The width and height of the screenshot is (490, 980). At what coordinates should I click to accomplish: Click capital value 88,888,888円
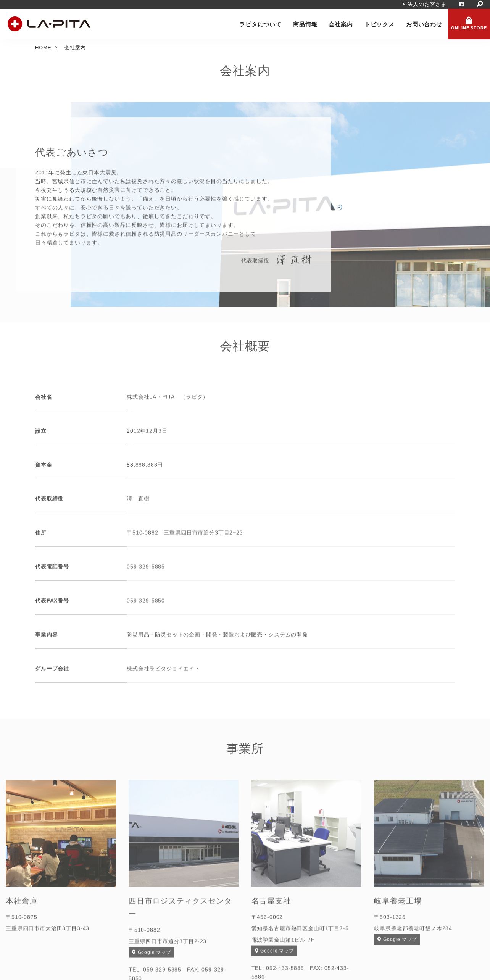point(145,465)
